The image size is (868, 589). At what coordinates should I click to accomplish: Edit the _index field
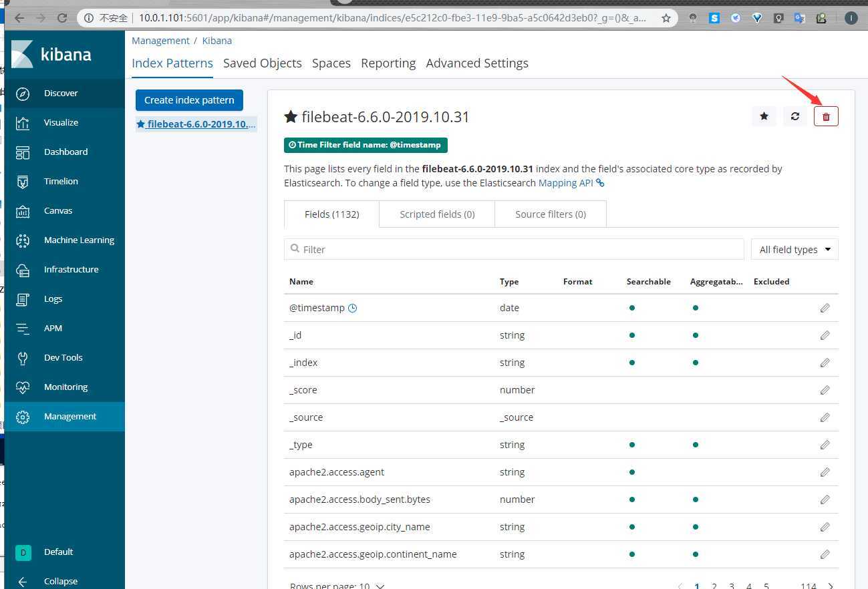click(x=825, y=363)
